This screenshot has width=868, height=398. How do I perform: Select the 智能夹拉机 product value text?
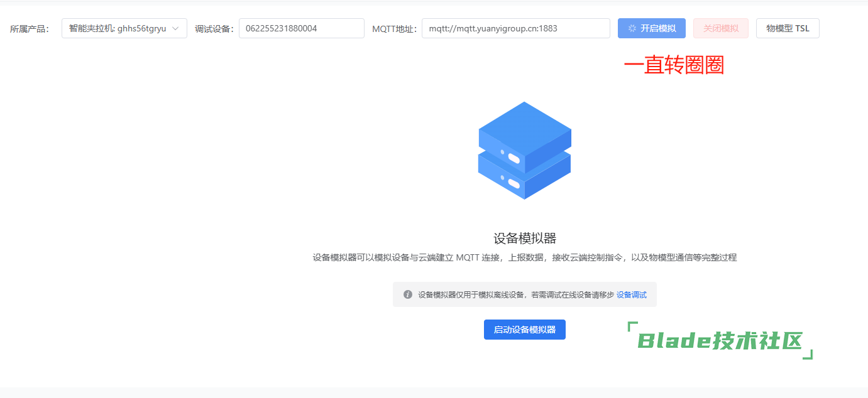tap(117, 28)
